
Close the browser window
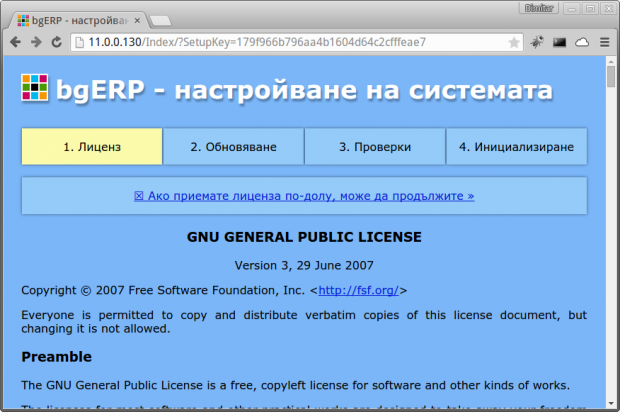609,8
